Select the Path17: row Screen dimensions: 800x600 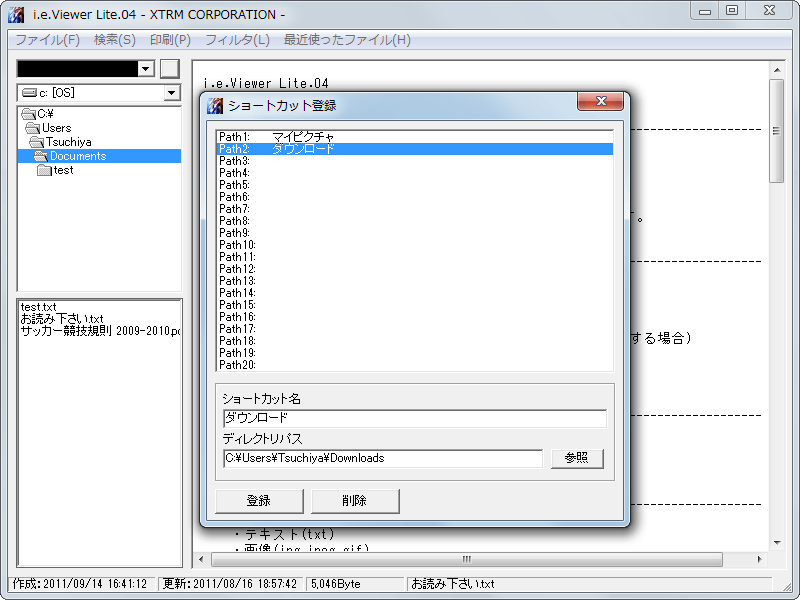414,329
